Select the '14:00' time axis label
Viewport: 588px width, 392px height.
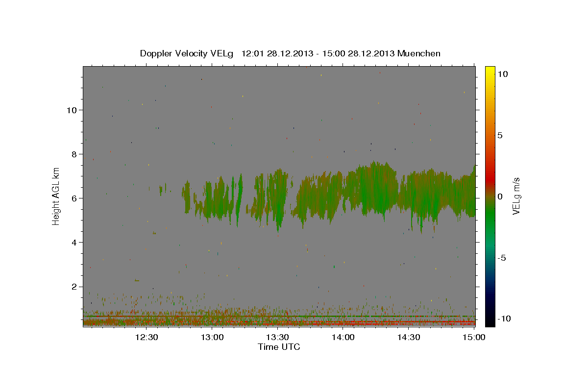(343, 338)
